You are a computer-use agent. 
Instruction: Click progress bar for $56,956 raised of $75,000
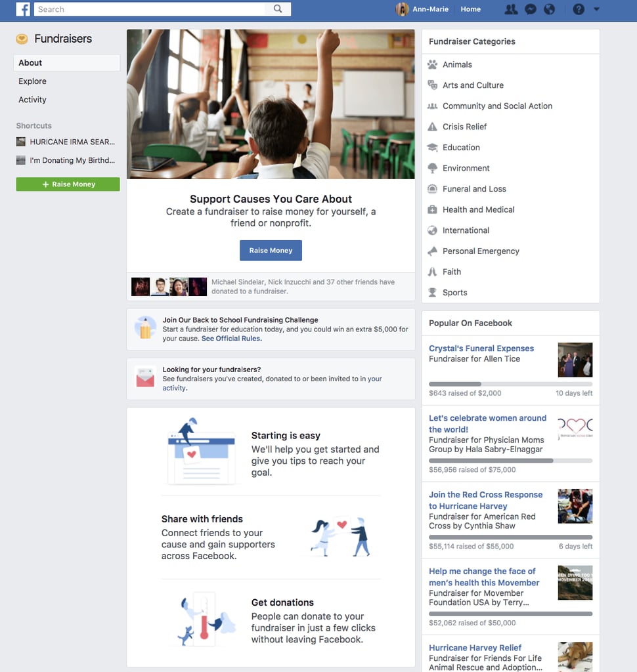pos(510,461)
